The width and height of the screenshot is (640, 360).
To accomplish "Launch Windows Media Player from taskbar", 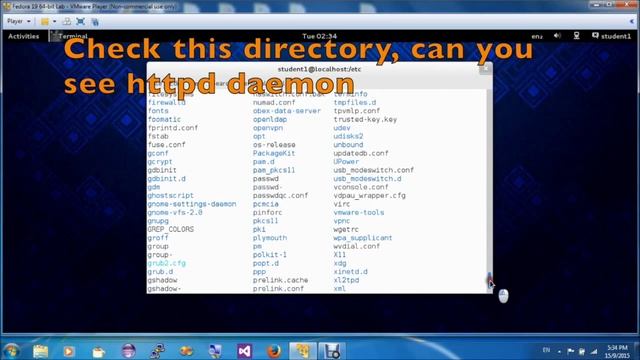I will click(69, 351).
